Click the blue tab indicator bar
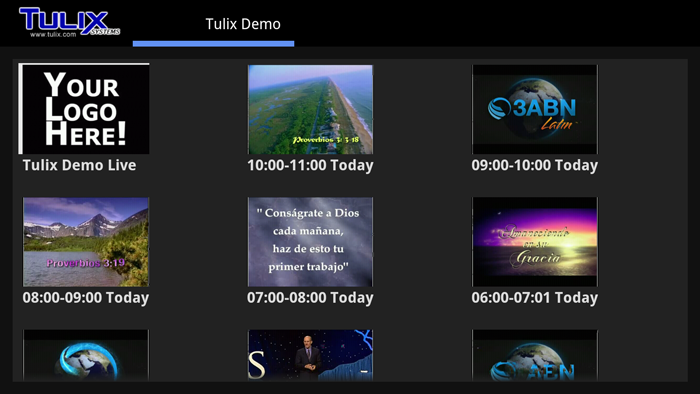 click(213, 44)
